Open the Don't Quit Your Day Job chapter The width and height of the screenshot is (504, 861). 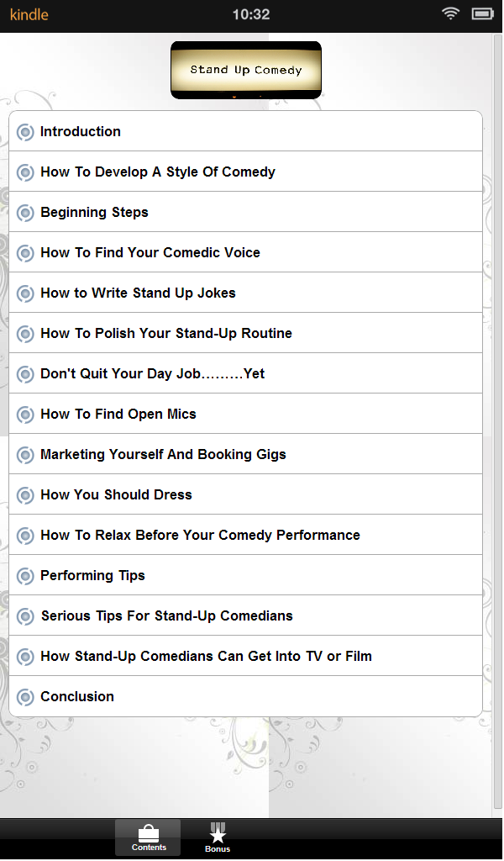(x=152, y=373)
